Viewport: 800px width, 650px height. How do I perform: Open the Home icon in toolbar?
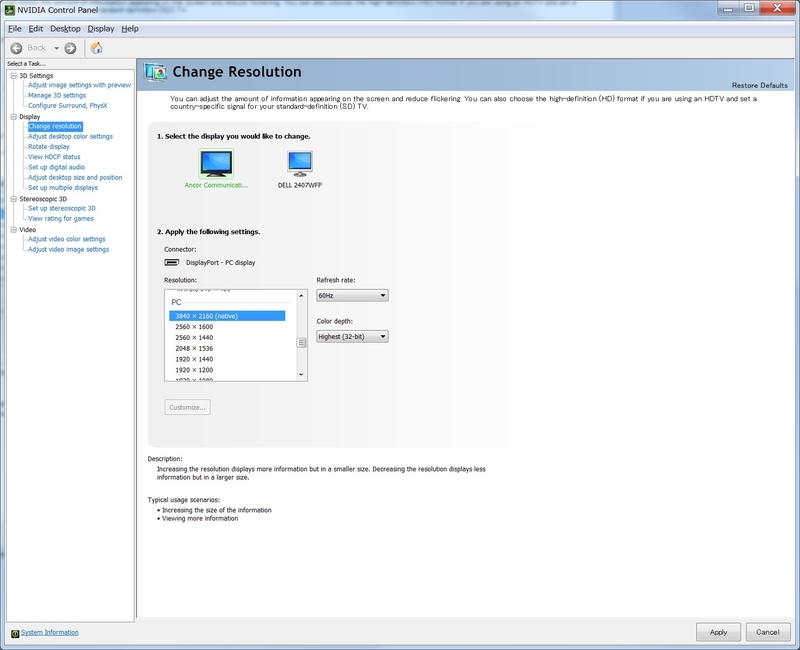point(96,48)
